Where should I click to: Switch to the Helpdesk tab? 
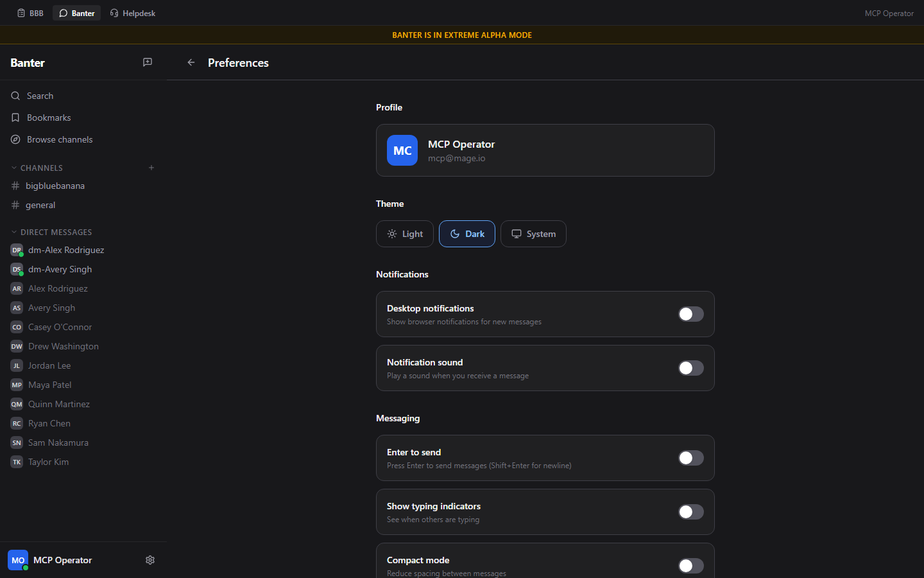point(133,13)
